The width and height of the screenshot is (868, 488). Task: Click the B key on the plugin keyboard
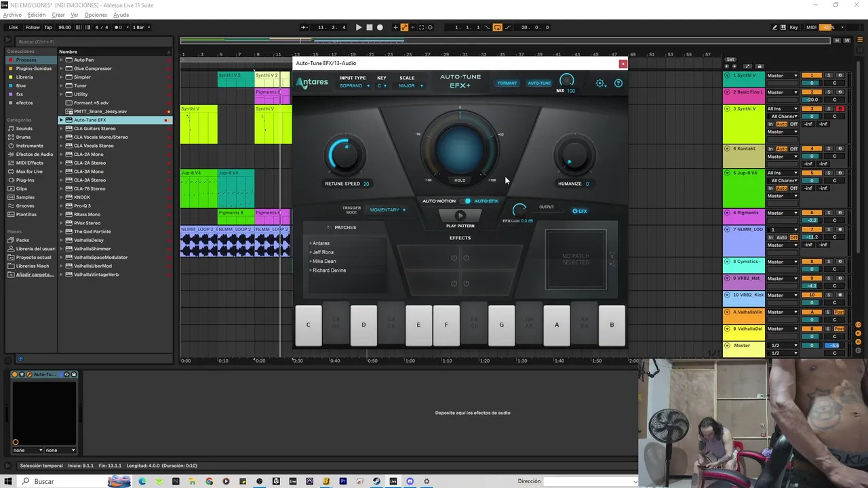[x=612, y=325]
